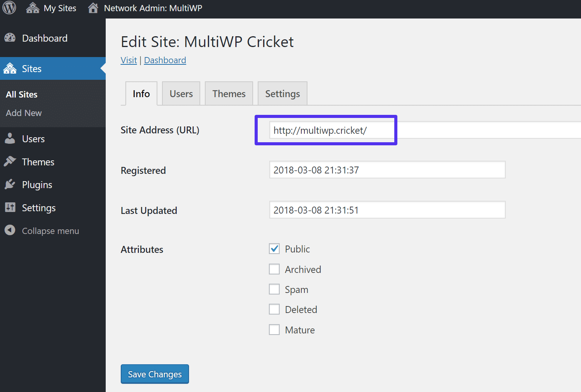Check the Deleted attribute checkbox
The height and width of the screenshot is (392, 581).
pos(274,309)
